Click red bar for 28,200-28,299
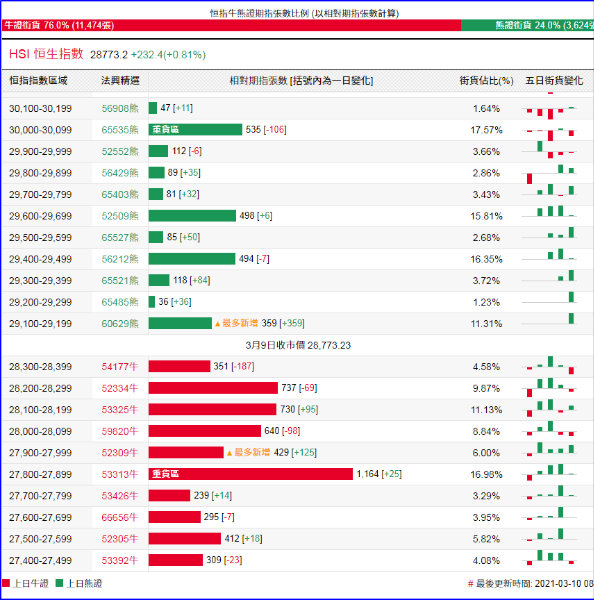This screenshot has height=600, width=594. (x=213, y=388)
